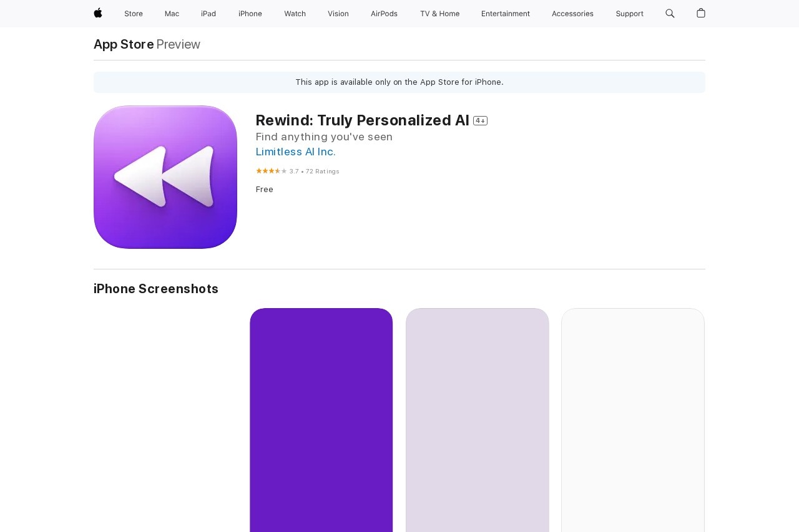This screenshot has width=799, height=532.
Task: Click the 4+ age rating badge
Action: click(x=480, y=121)
